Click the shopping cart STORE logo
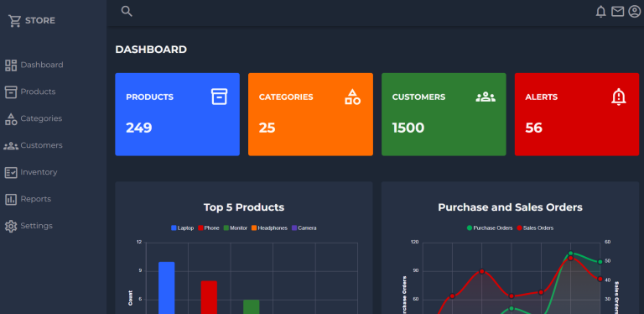 (x=32, y=20)
